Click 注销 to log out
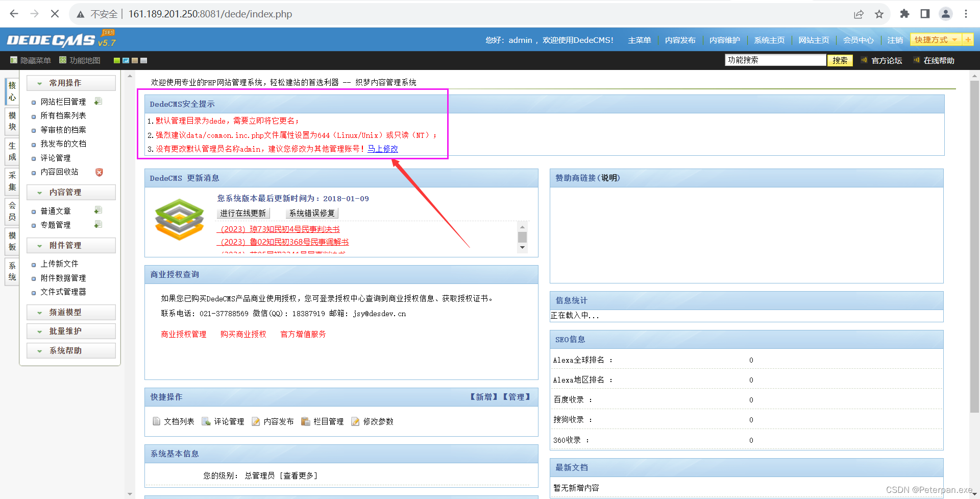The width and height of the screenshot is (980, 499). (x=895, y=40)
